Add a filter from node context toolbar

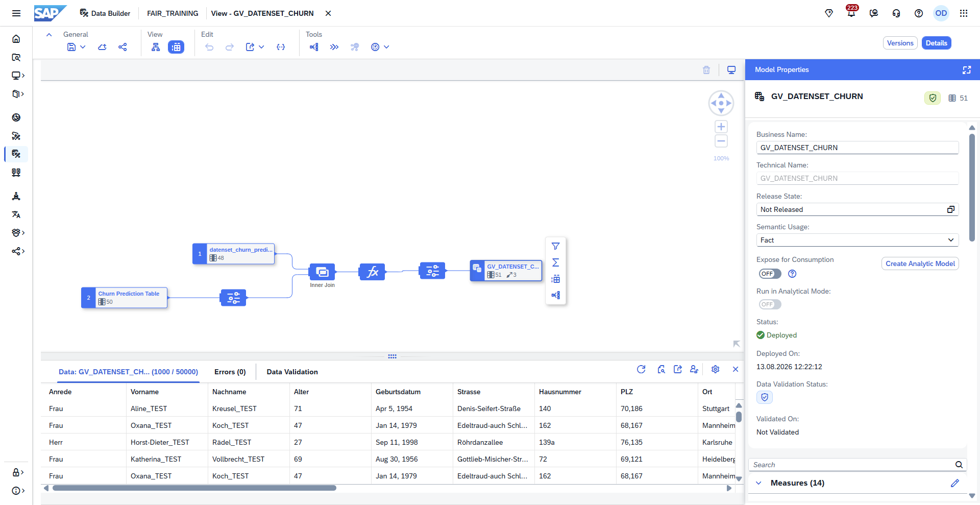coord(556,246)
